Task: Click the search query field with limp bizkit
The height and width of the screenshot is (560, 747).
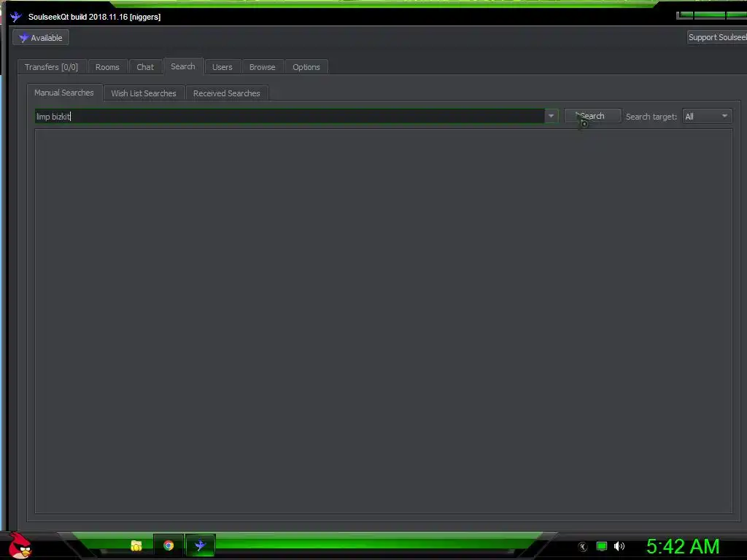Action: point(290,116)
